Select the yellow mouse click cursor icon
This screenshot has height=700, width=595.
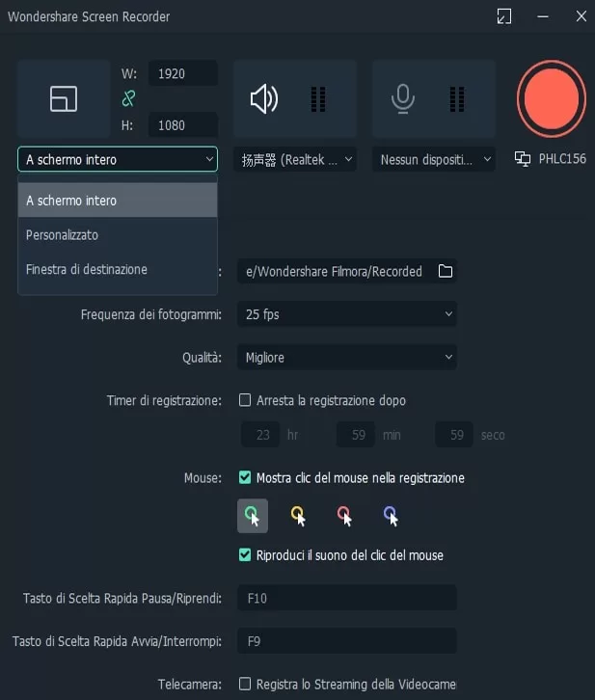[x=298, y=516]
